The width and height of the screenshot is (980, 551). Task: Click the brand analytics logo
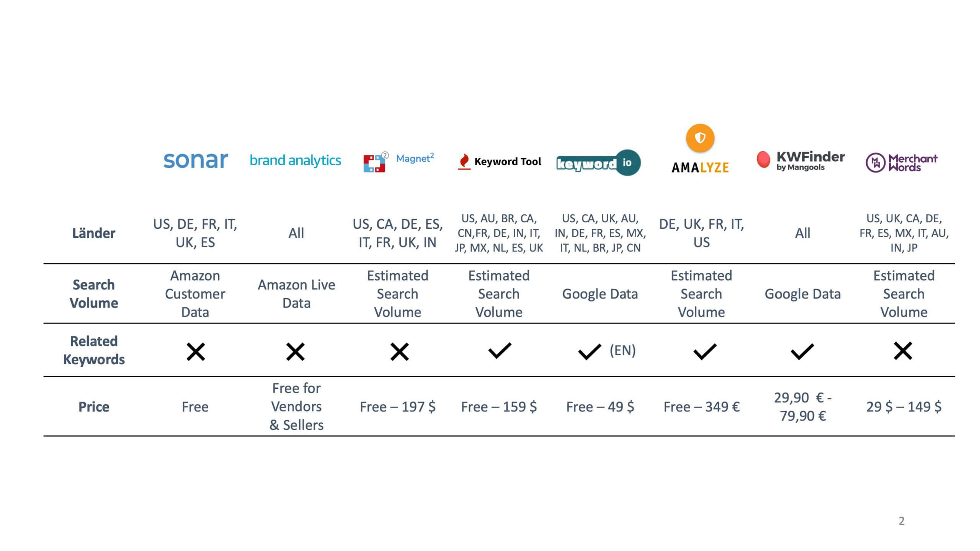point(295,160)
